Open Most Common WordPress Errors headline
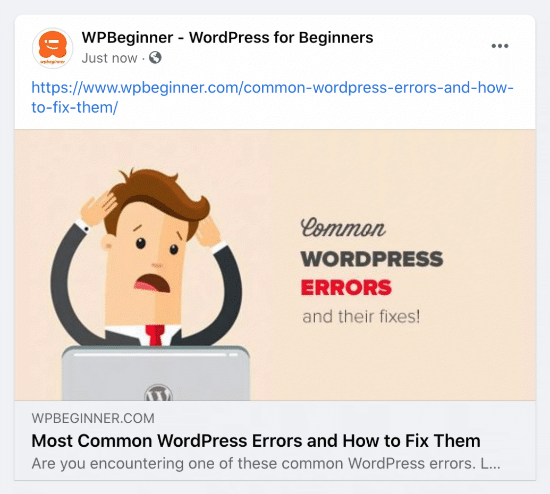Screen dimensions: 550x494 click(x=256, y=441)
